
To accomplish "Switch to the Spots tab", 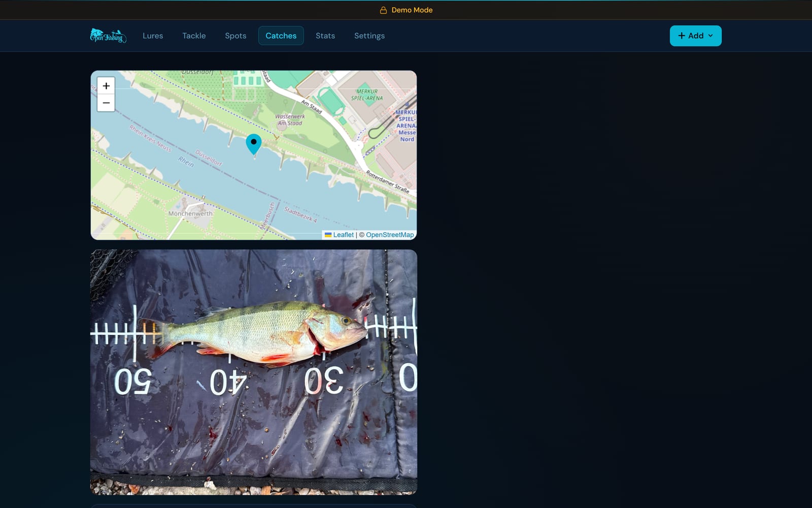I will [235, 36].
